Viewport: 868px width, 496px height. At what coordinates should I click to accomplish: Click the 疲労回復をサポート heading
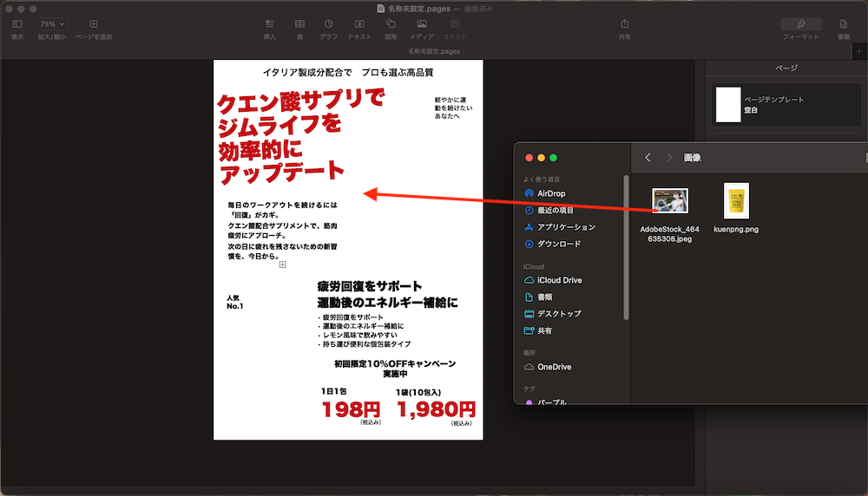coord(370,286)
